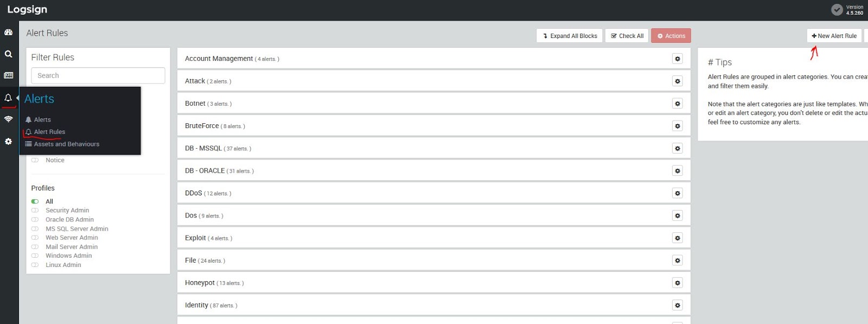Image resolution: width=868 pixels, height=324 pixels.
Task: Focus the Filter Rules search field
Action: [x=98, y=75]
